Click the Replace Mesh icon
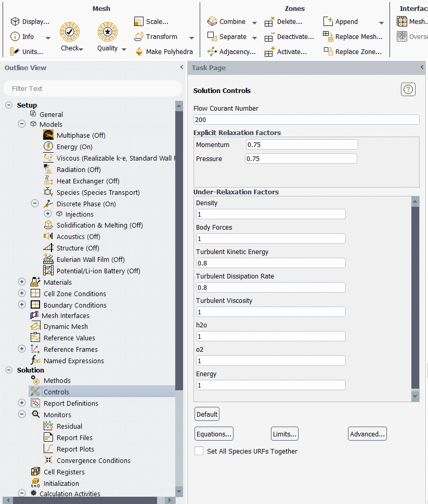This screenshot has height=504, width=428. 328,37
